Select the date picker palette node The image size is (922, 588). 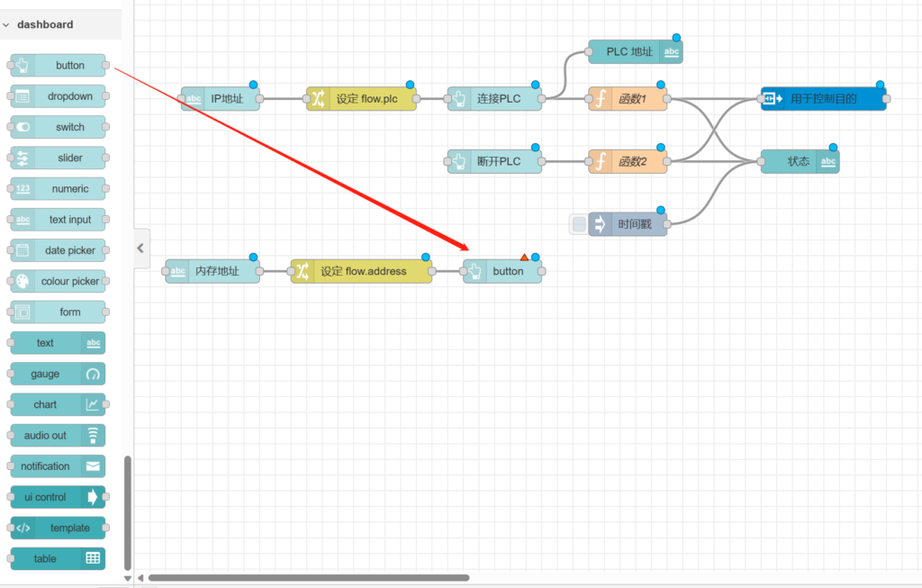click(58, 250)
